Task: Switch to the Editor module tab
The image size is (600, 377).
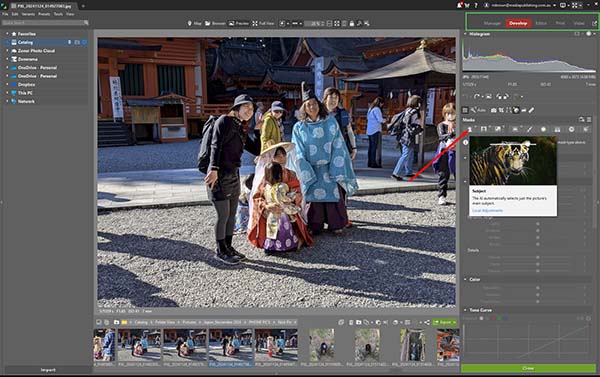Action: (541, 23)
